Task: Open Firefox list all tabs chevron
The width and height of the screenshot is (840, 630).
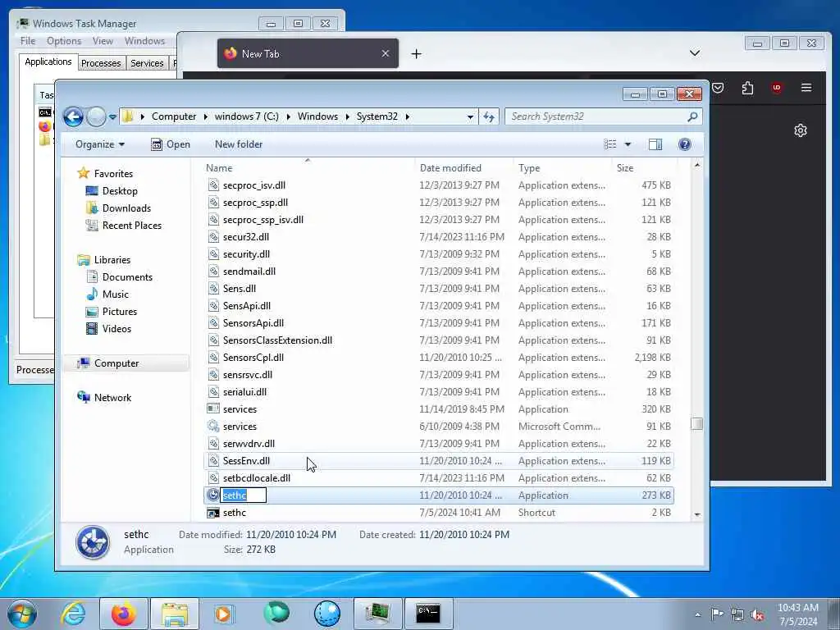Action: [x=695, y=53]
